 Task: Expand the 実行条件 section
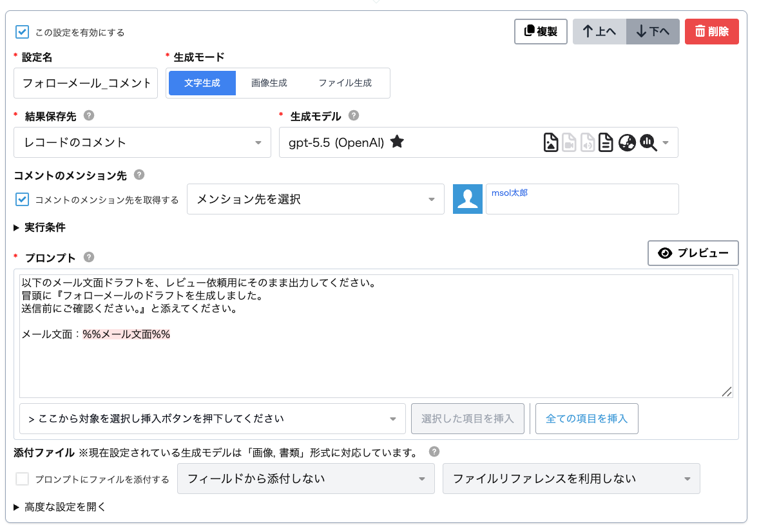40,227
